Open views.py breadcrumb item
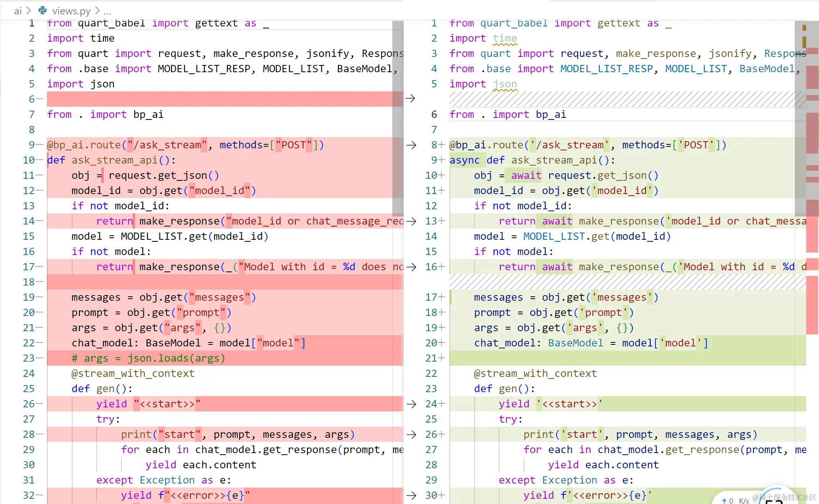The height and width of the screenshot is (504, 819). [x=71, y=11]
